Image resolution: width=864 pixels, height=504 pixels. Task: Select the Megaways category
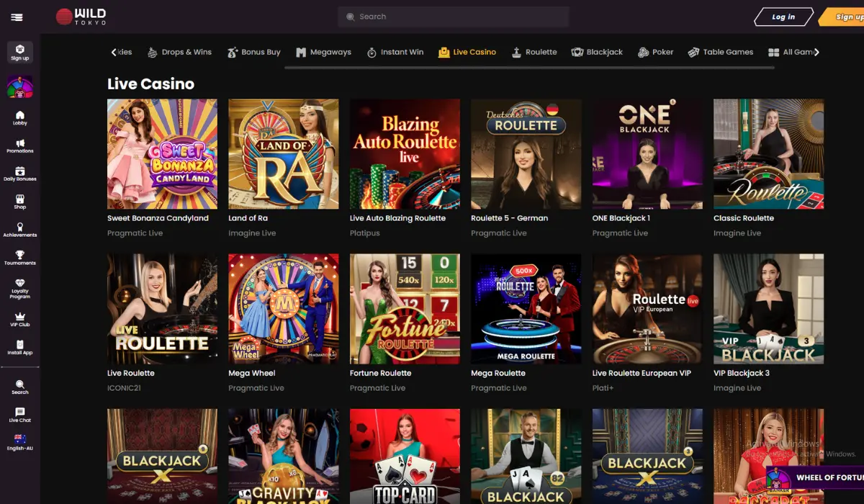[x=323, y=52]
